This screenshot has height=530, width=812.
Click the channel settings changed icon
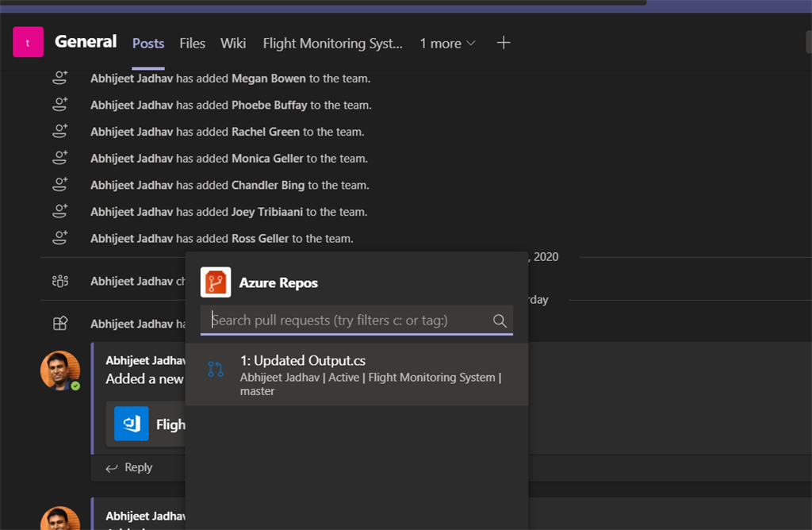pyautogui.click(x=59, y=281)
